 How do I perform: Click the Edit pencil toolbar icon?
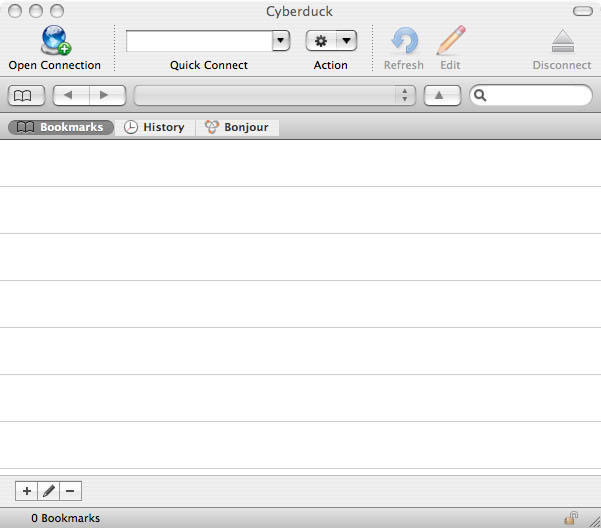coord(451,40)
